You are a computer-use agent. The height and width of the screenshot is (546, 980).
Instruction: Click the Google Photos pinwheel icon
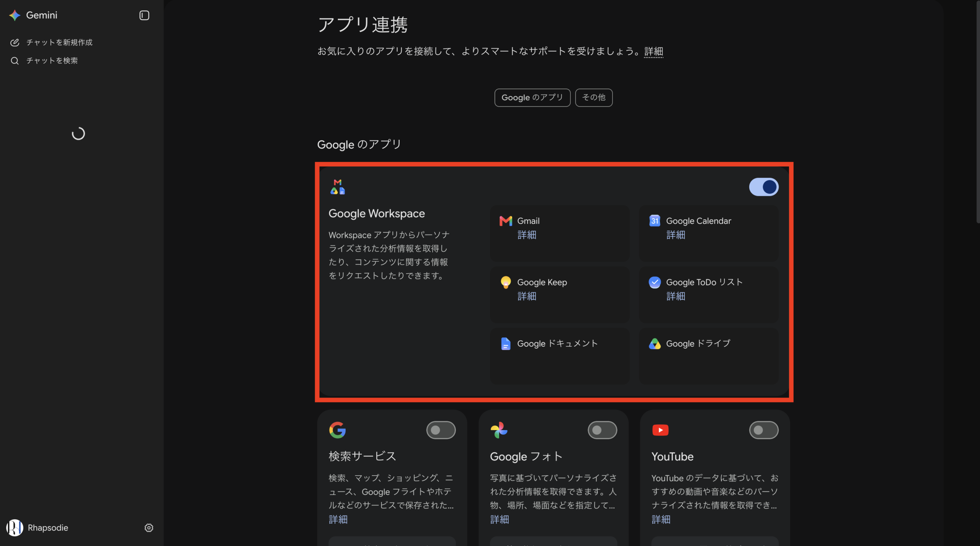[499, 430]
